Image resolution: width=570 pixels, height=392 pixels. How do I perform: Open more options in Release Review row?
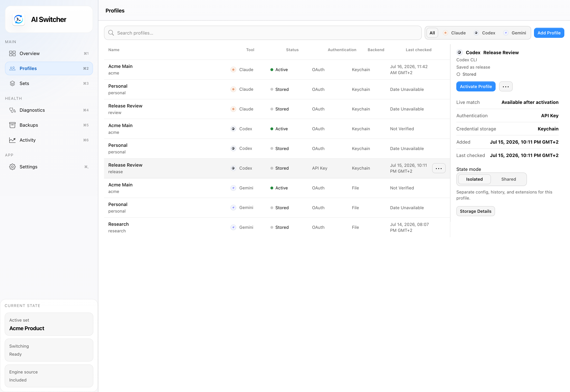(x=439, y=168)
